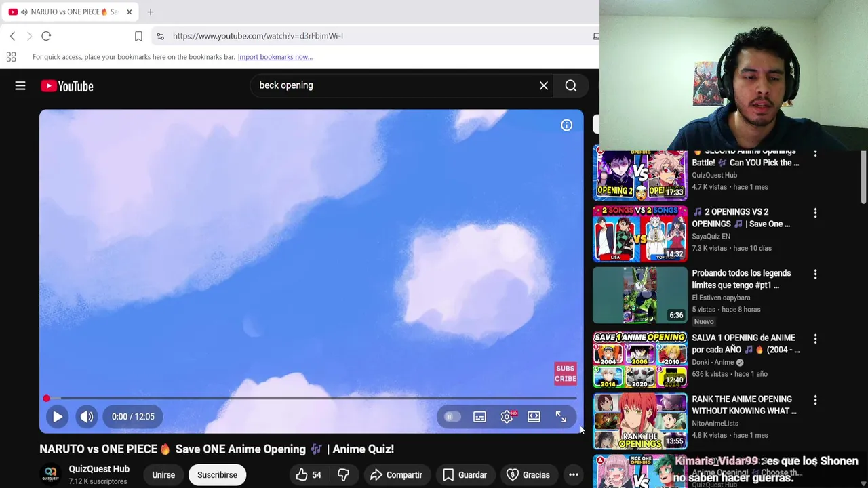The image size is (868, 488).
Task: Toggle autoplay switch in player
Action: click(x=452, y=417)
